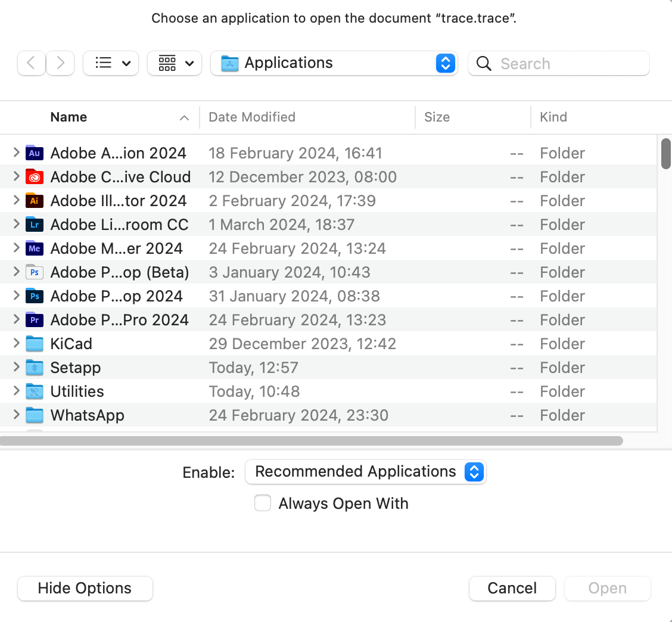Click the Adobe Audition 2024 folder icon
Viewport: 672px width, 622px height.
click(35, 153)
